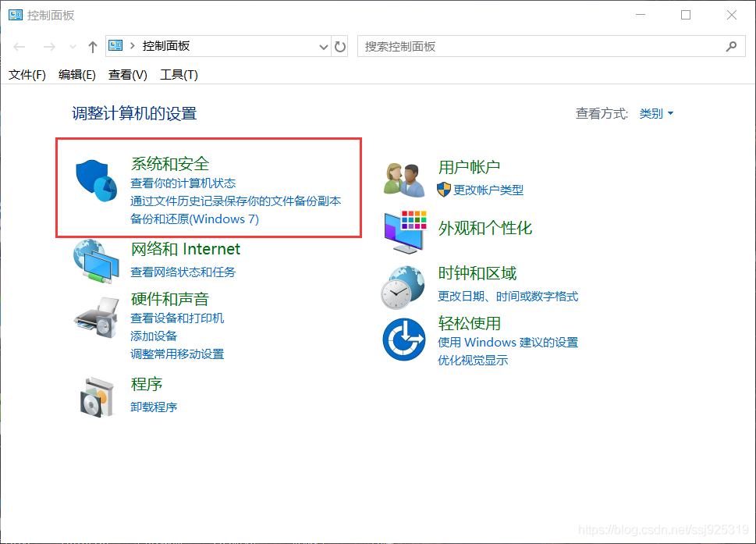Open the Appearance and Personalization monitor icon
The image size is (756, 544).
405,232
